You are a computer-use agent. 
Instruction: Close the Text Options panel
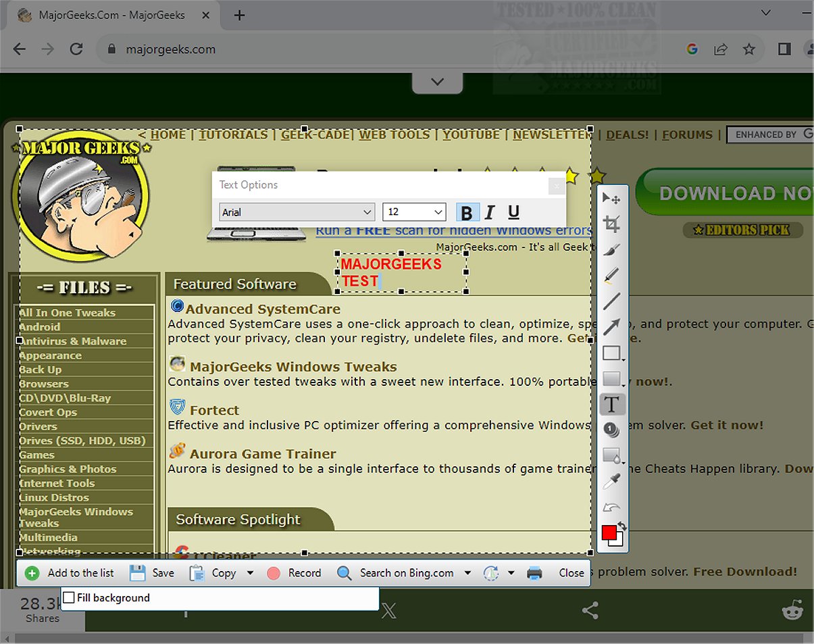tap(557, 185)
